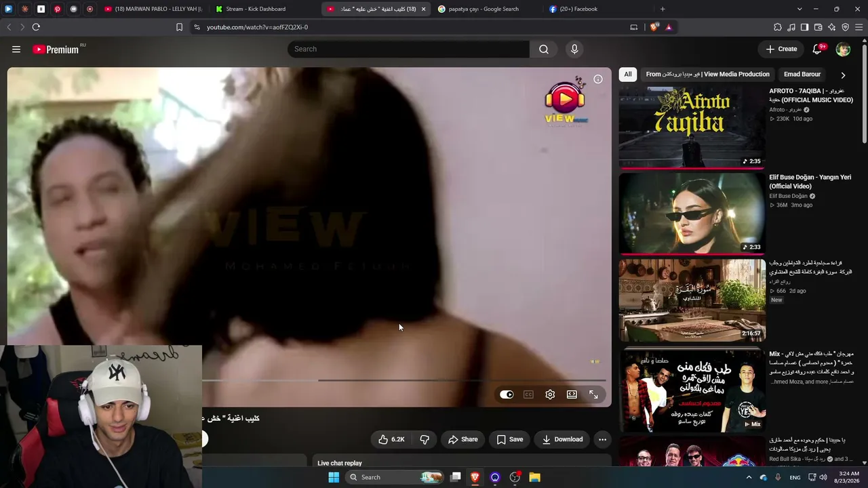Dislike this video
Screen dimensions: 868x488
425,439
